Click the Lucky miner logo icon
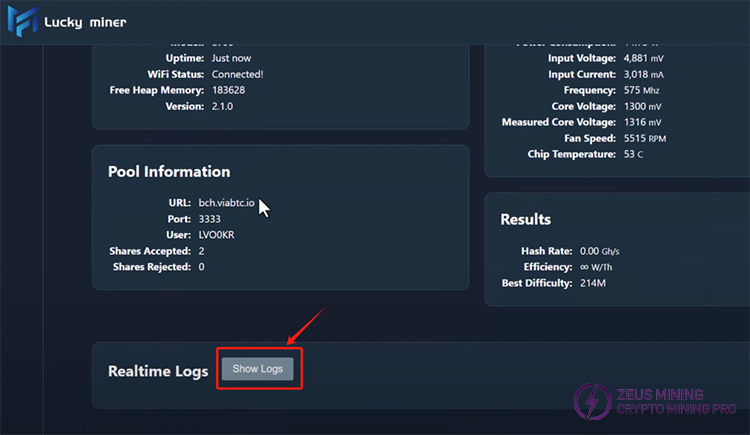750x435 pixels. pyautogui.click(x=22, y=22)
